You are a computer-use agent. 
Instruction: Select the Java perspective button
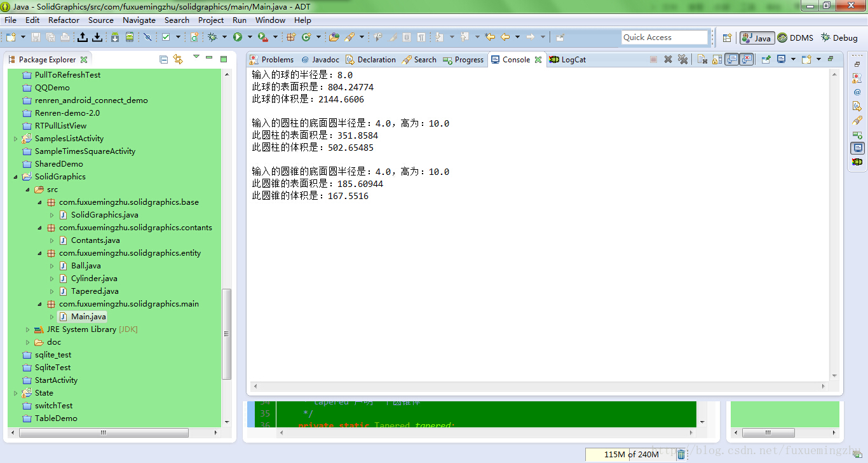(756, 38)
